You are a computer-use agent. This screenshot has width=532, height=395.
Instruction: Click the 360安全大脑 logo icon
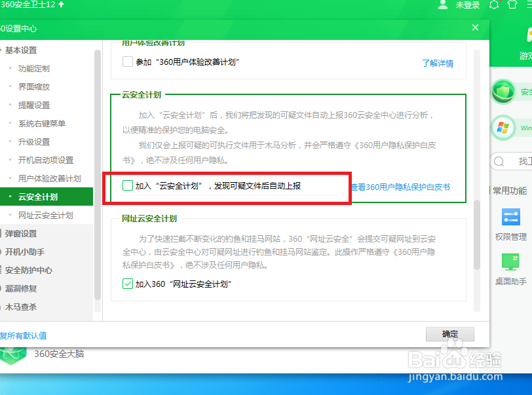click(x=13, y=355)
